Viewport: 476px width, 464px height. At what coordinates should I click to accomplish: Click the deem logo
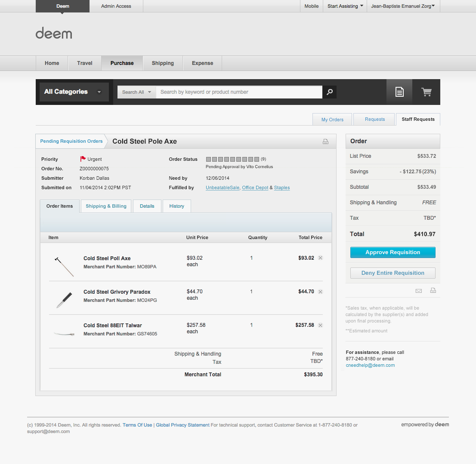click(54, 34)
